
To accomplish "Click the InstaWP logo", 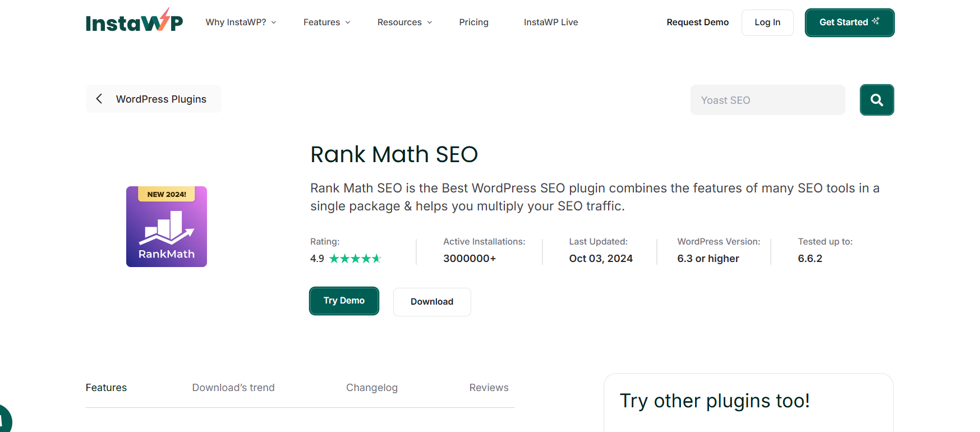I will [134, 20].
